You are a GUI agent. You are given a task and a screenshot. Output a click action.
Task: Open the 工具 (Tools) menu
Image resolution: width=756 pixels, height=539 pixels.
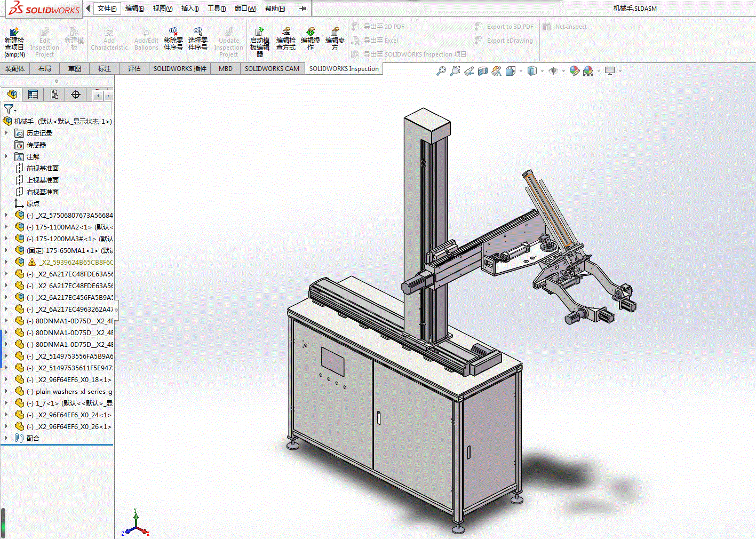point(216,9)
